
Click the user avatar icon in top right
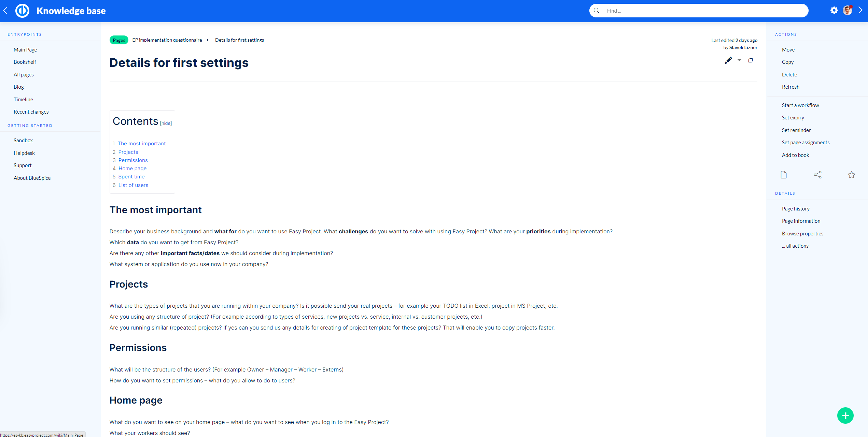point(847,11)
